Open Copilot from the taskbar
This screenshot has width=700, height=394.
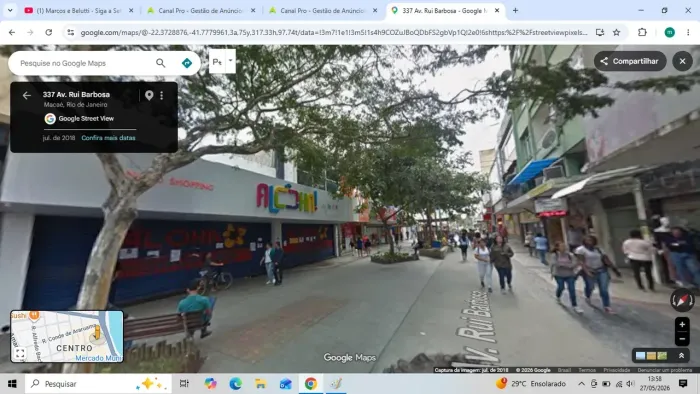(210, 383)
